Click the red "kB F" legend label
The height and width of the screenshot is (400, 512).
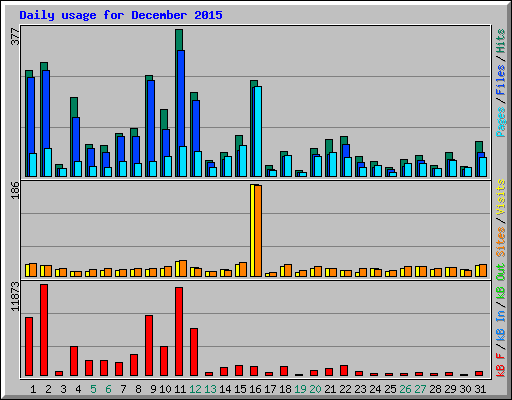click(x=501, y=365)
